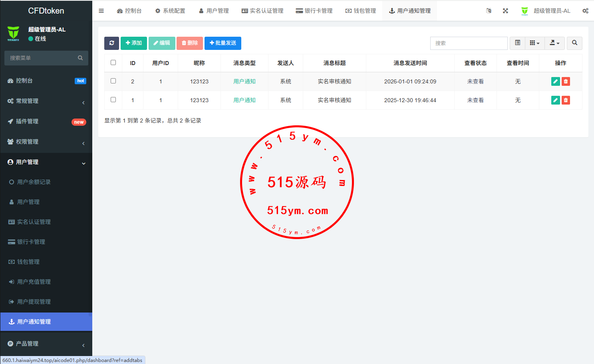Open the columns grid dropdown
The image size is (594, 364).
[534, 43]
